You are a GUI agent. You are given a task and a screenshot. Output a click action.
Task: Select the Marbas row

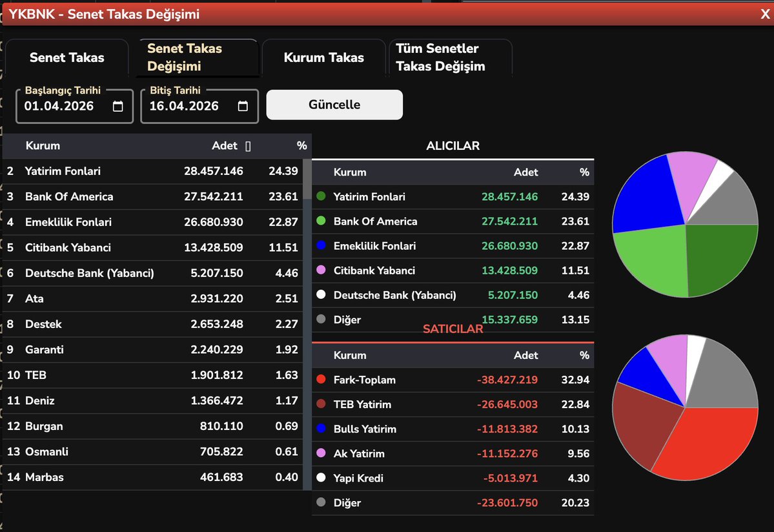152,477
